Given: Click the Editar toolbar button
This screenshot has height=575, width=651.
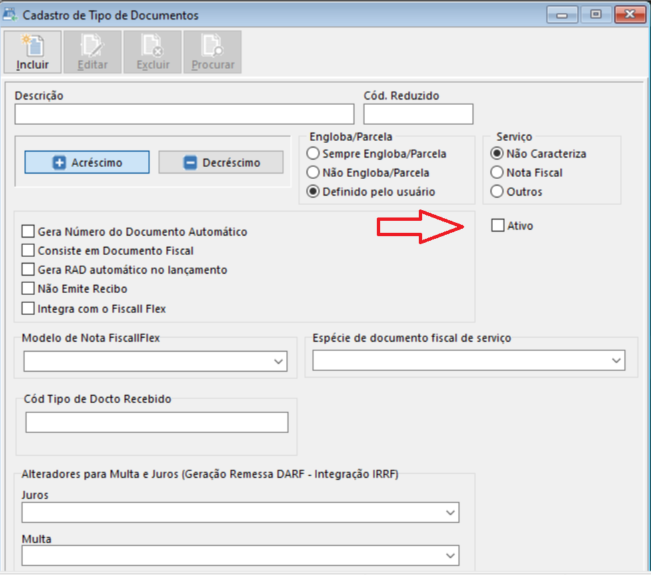Looking at the screenshot, I should tap(93, 52).
